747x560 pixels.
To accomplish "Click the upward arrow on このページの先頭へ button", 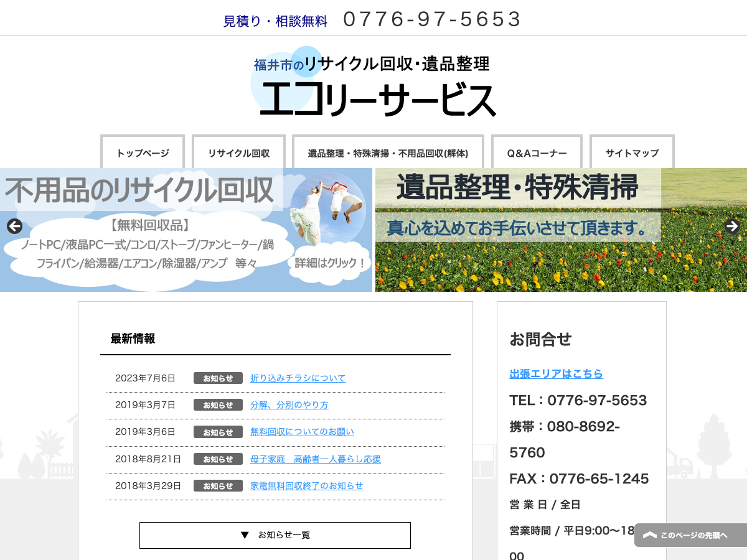I will [650, 535].
